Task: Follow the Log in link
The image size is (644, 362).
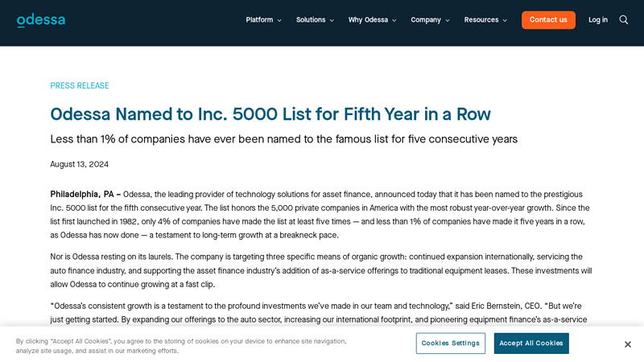Action: click(598, 20)
